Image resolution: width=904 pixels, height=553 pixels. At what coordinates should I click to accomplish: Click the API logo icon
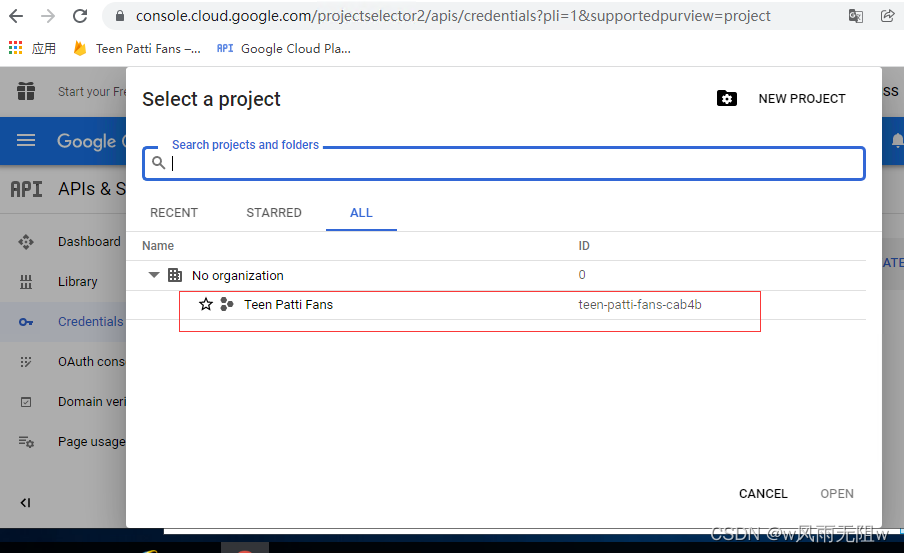[27, 189]
